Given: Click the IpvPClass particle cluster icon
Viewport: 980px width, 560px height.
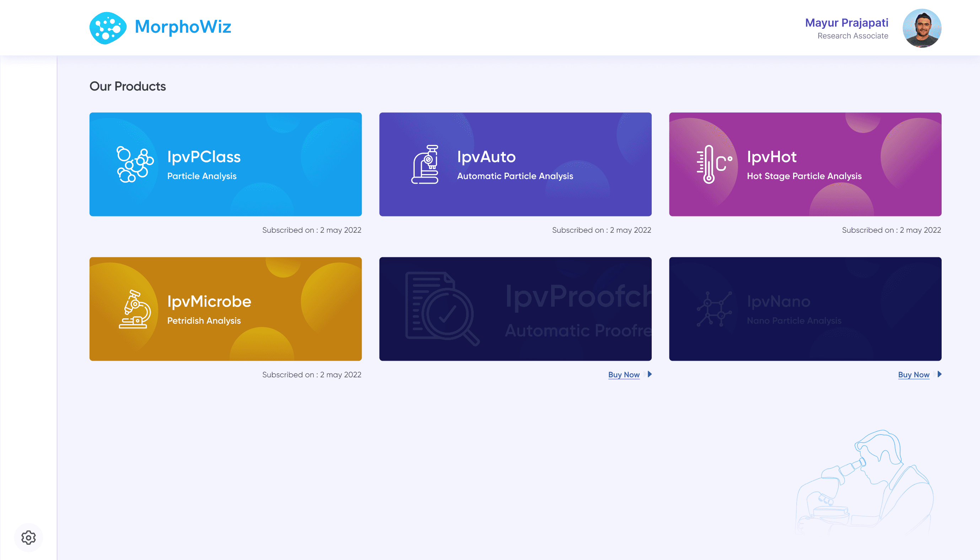Looking at the screenshot, I should point(135,165).
